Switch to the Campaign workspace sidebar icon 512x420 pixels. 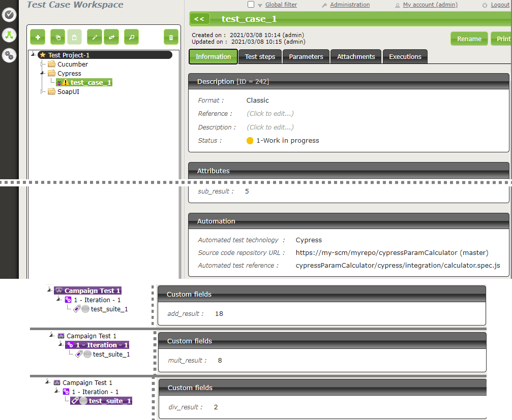pos(9,35)
